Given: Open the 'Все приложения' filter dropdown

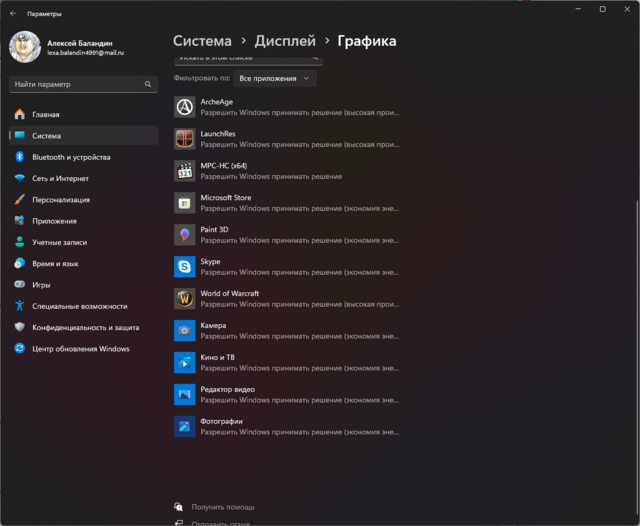Looking at the screenshot, I should pyautogui.click(x=275, y=78).
